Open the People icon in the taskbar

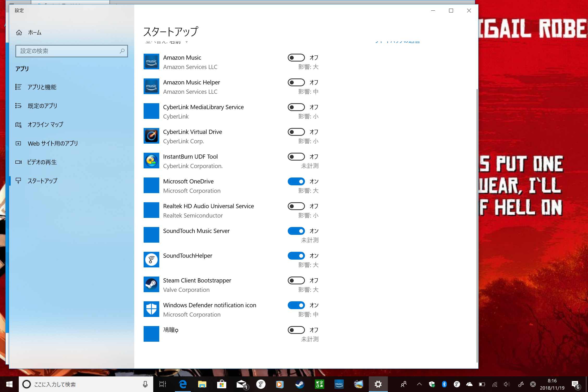click(x=404, y=384)
